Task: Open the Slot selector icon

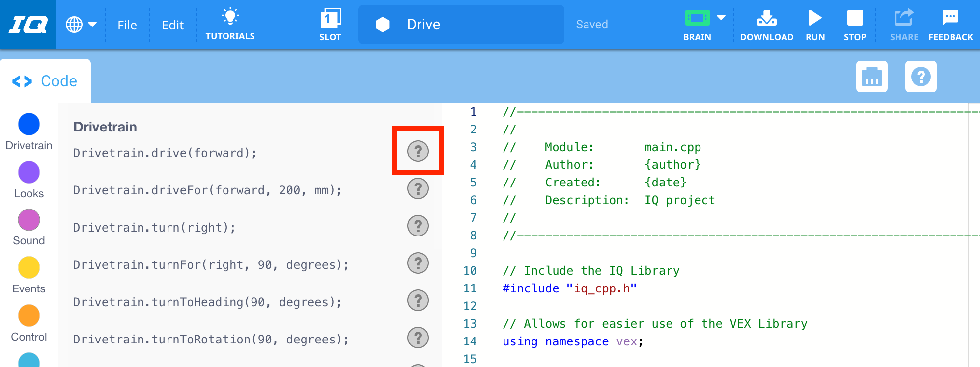Action: 330,20
